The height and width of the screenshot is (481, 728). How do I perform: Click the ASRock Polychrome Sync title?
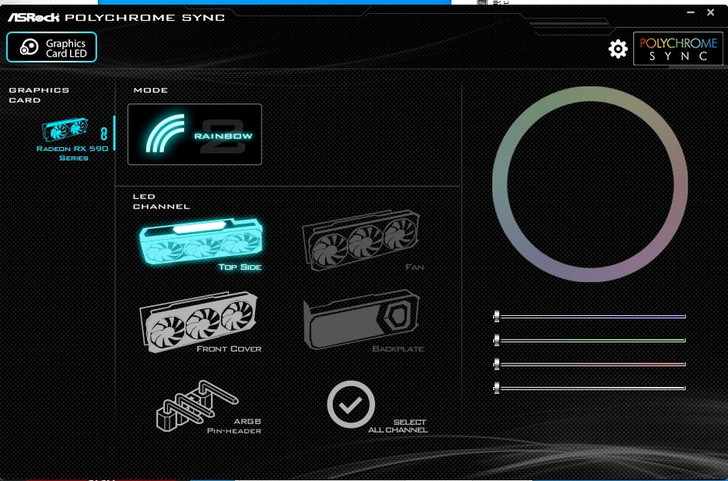pos(116,18)
